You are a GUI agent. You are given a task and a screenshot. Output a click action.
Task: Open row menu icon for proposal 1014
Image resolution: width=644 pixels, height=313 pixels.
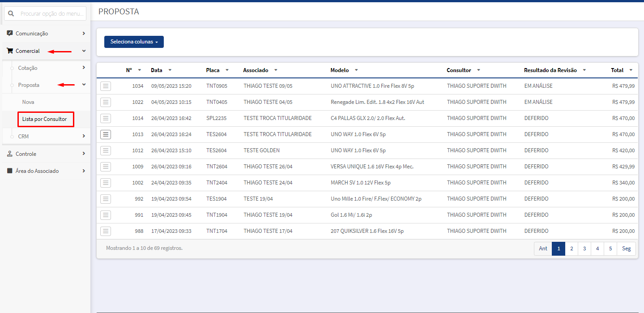coord(106,118)
